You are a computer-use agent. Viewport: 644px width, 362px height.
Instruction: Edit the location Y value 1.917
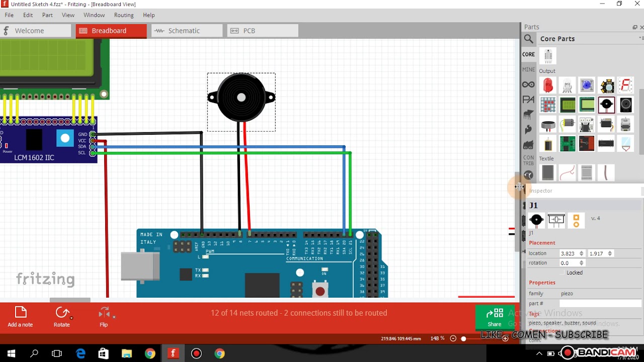597,253
